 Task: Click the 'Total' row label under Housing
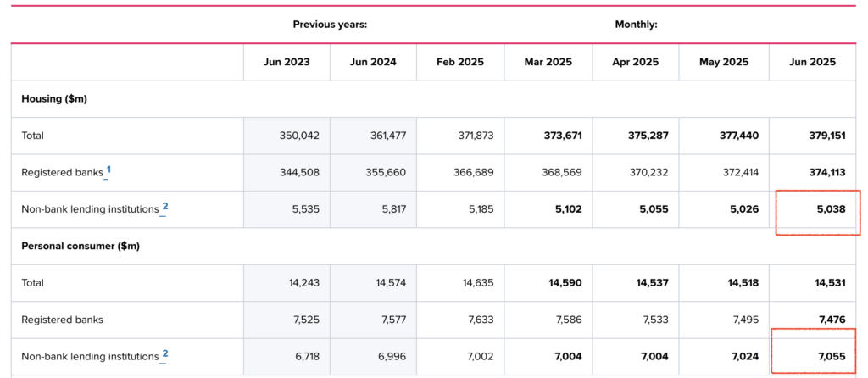(32, 135)
